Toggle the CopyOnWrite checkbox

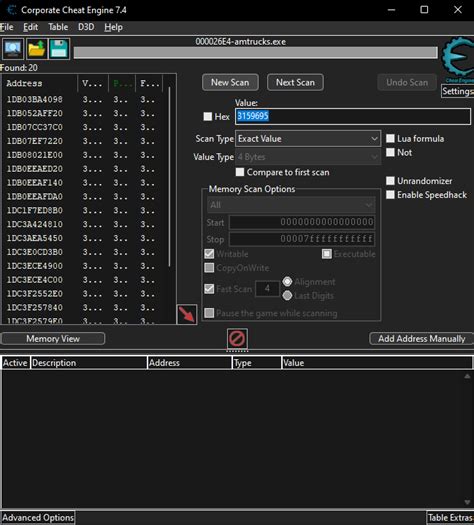point(209,268)
